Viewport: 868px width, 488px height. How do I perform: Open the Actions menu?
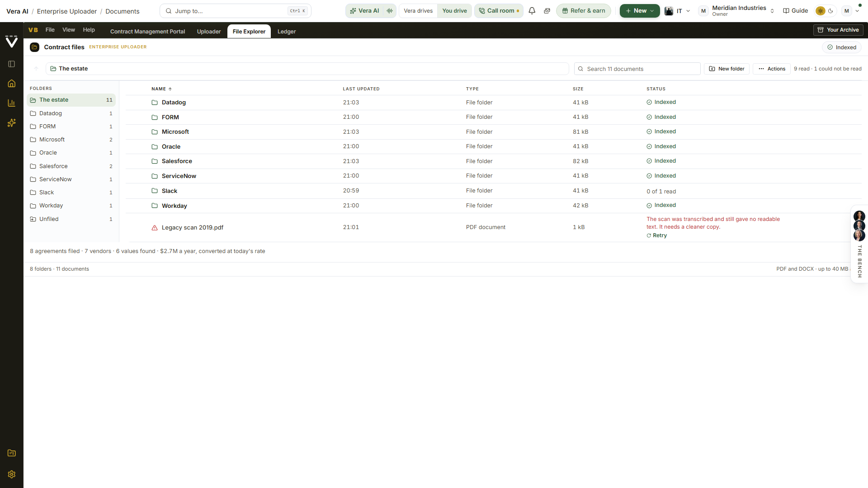coord(772,69)
